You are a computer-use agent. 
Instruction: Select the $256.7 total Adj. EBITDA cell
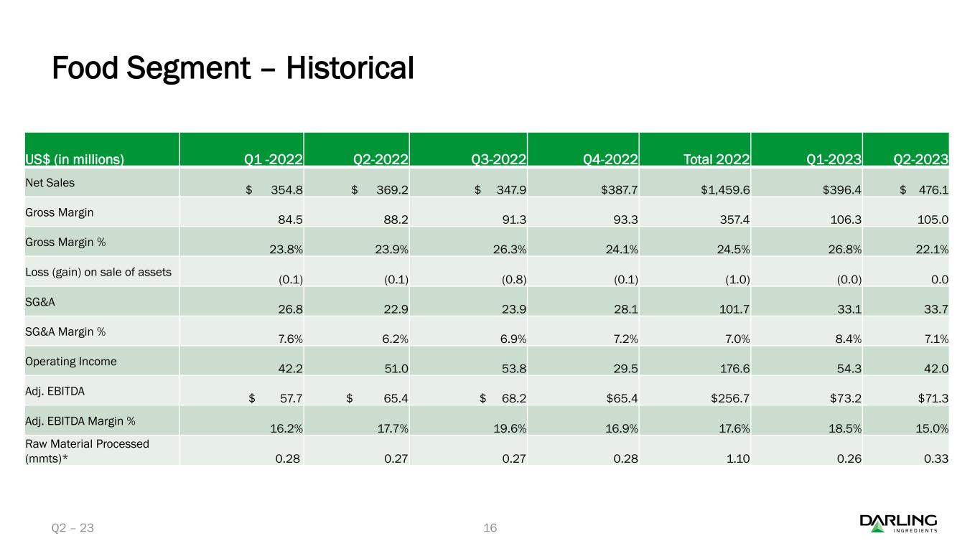[727, 400]
